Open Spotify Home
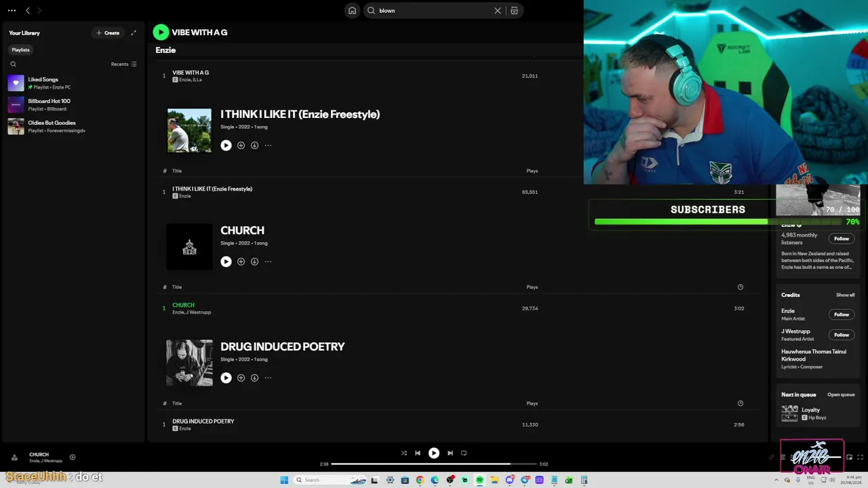This screenshot has width=868, height=488. coord(352,10)
